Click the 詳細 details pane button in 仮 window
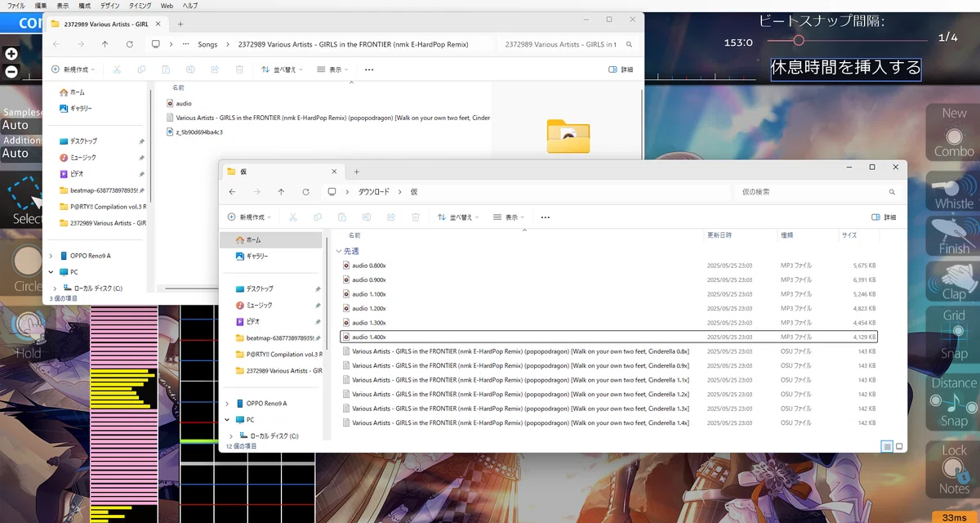This screenshot has height=523, width=980. (x=884, y=217)
